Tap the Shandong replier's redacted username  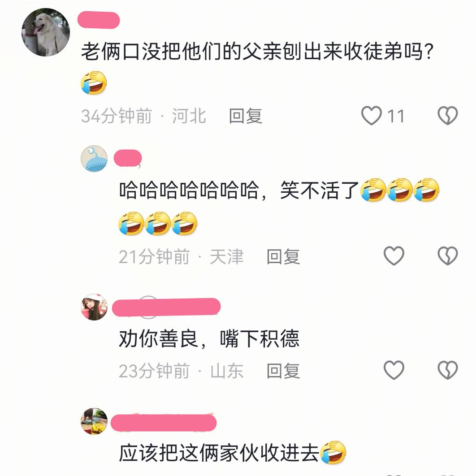(166, 307)
